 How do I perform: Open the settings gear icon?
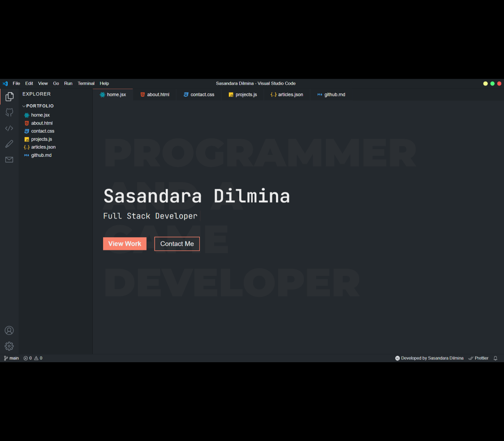pos(9,346)
